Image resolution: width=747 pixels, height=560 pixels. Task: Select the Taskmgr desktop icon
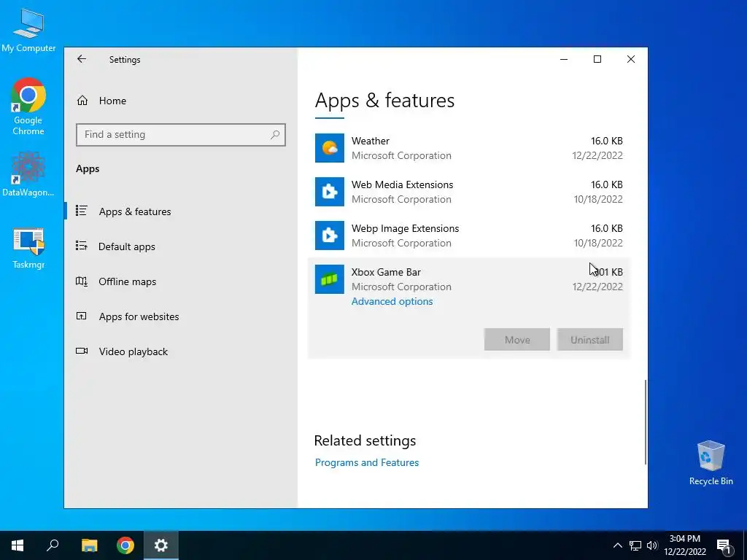coord(28,249)
